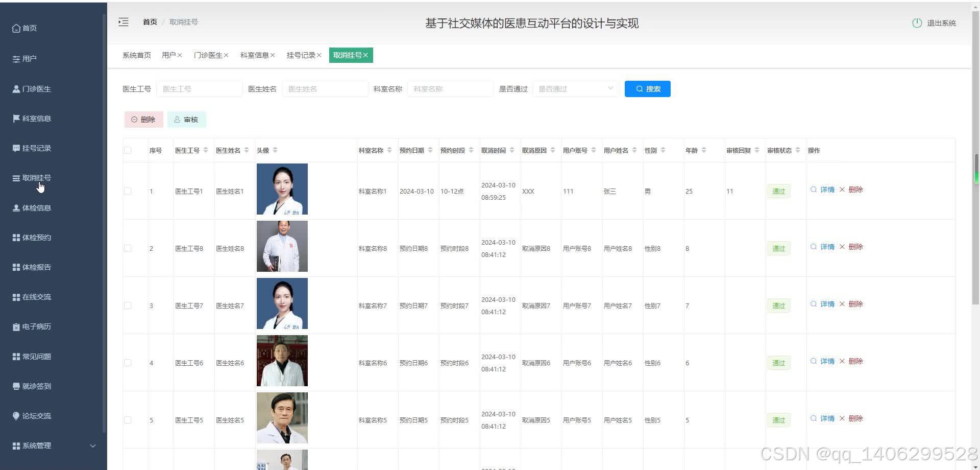Sort by the 用户账号 column arrows
980x470 pixels.
click(594, 150)
